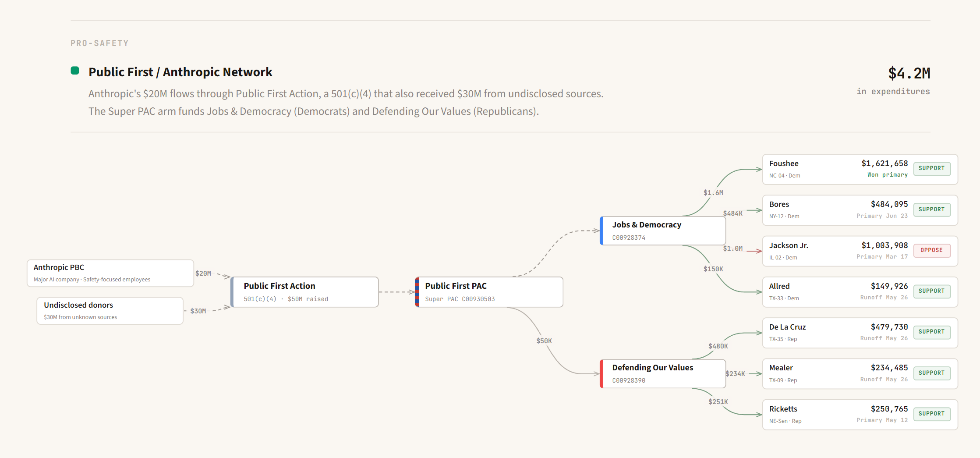The width and height of the screenshot is (980, 458).
Task: Click SUPPORT badge on Mealer card
Action: 931,373
